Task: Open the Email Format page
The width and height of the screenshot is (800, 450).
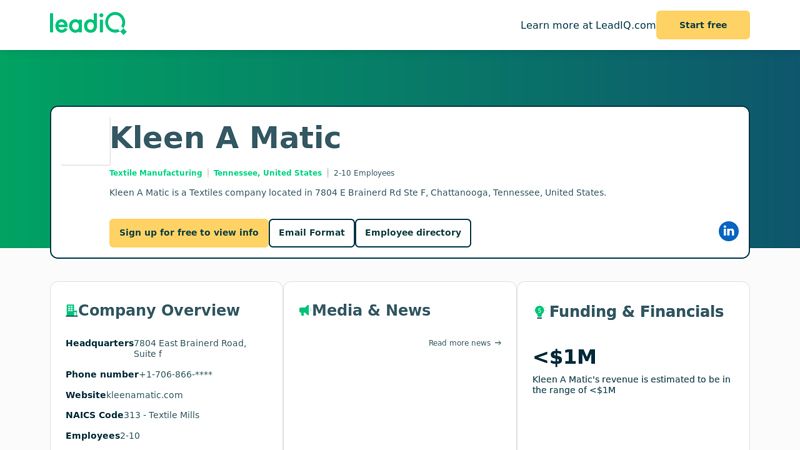Action: [x=312, y=233]
